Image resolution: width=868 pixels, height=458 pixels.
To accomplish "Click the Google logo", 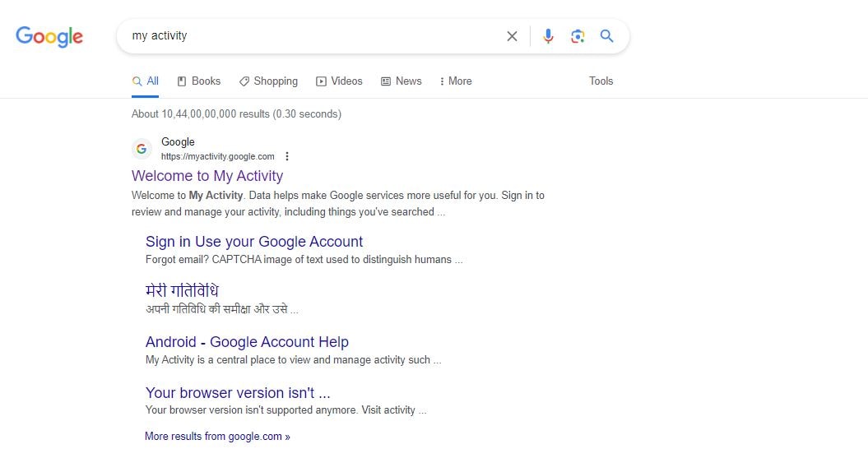I will 49,36.
